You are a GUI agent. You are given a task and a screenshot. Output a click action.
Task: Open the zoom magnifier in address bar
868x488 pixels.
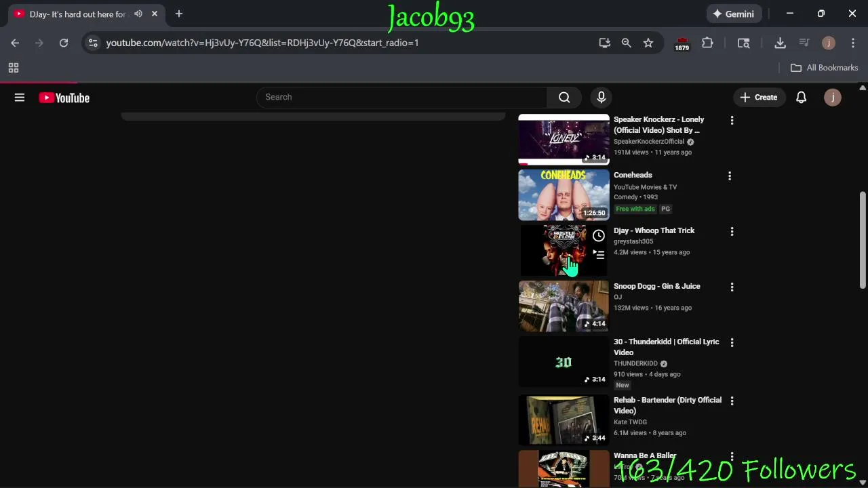(x=627, y=43)
